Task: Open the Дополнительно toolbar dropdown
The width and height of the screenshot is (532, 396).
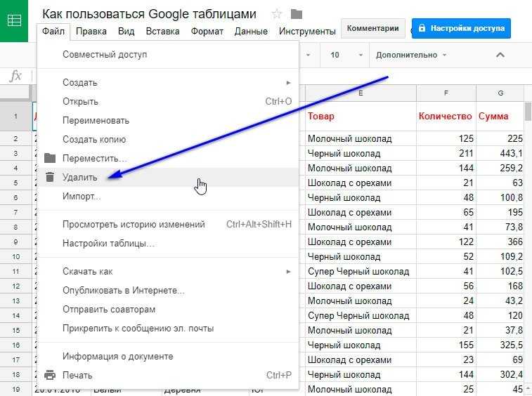Action: 411,55
